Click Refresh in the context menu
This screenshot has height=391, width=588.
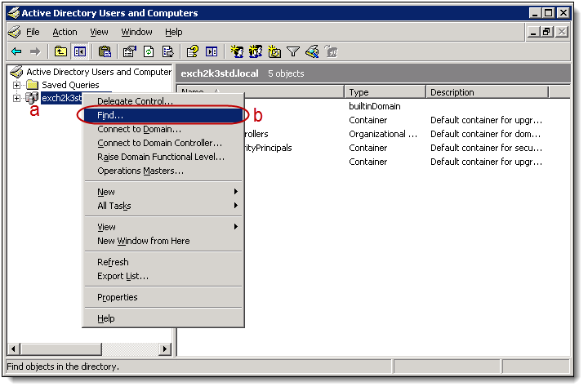click(163, 262)
